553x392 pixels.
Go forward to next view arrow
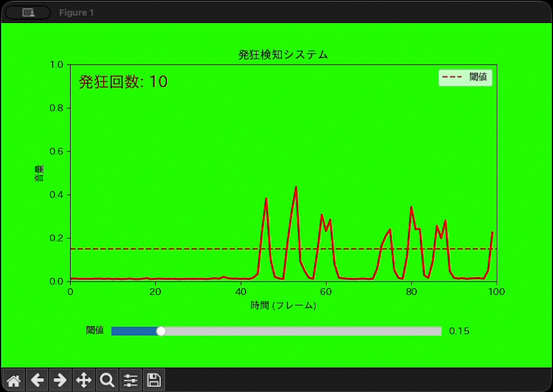pyautogui.click(x=61, y=380)
